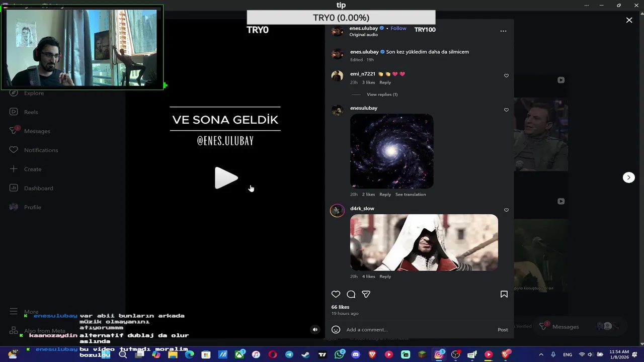Open OBS Studio from taskbar
Screen dimensions: 644x362
pyautogui.click(x=455, y=354)
